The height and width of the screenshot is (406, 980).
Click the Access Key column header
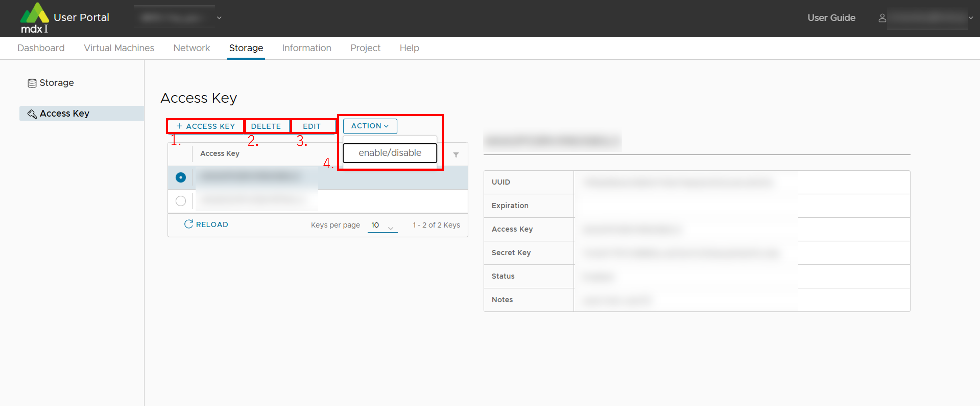click(220, 153)
